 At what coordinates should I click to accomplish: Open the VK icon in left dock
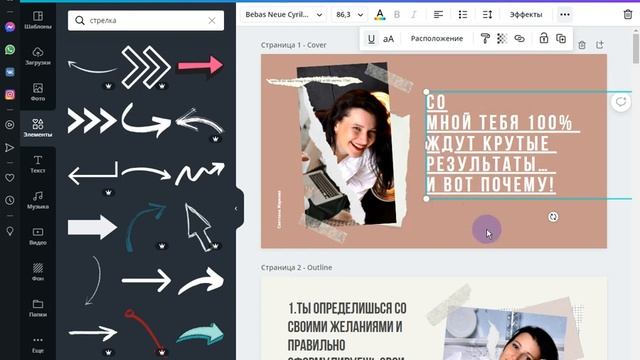[10, 72]
